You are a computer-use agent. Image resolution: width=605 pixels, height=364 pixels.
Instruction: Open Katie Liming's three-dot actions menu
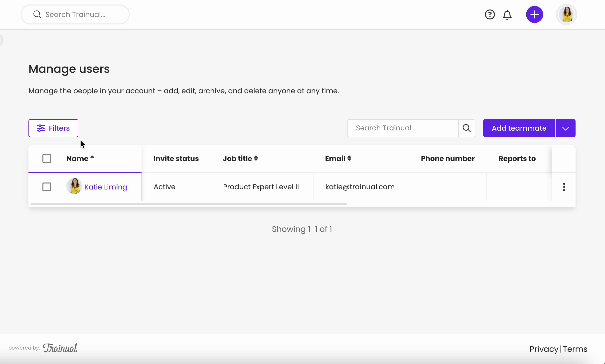click(564, 187)
